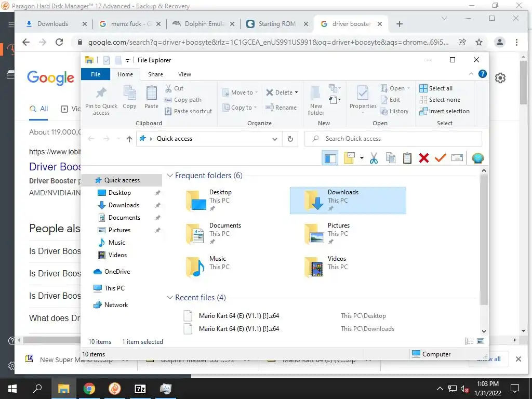Click Select all in ribbon
Screen dimensions: 532x399
436,88
